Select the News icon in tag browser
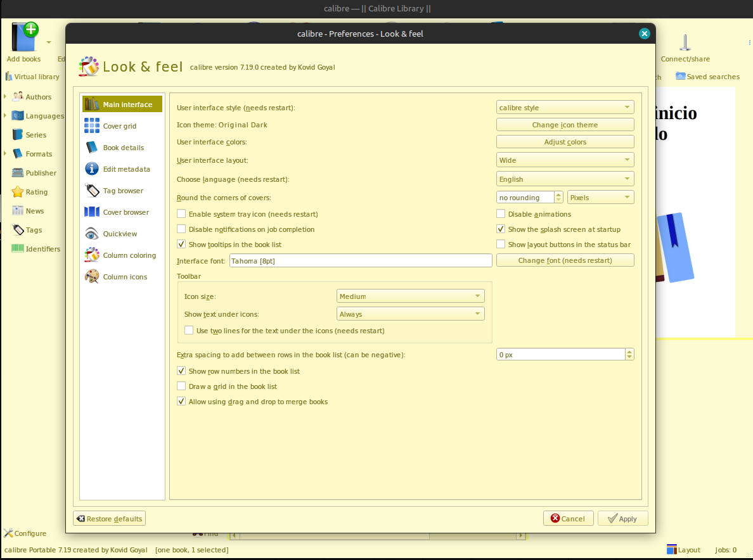This screenshot has width=753, height=560. pos(18,211)
